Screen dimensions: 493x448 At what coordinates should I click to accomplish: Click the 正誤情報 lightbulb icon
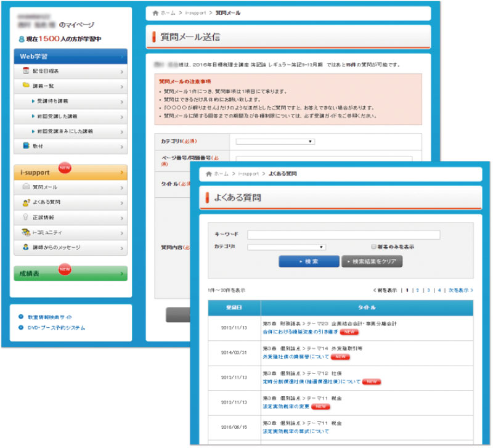click(26, 218)
